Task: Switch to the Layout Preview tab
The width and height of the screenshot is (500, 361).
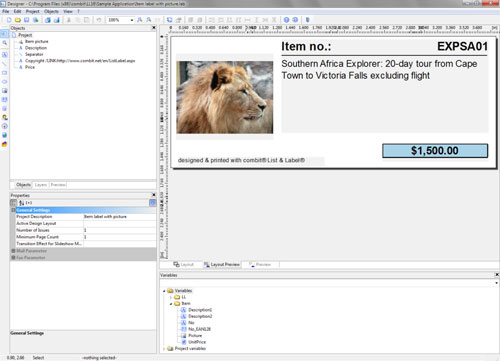Action: click(222, 264)
